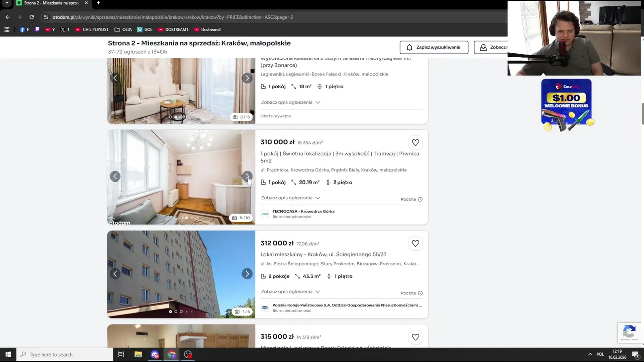The width and height of the screenshot is (644, 362).
Task: Open listing Lokal mieszkalny - Kraków, ul. Ściegiennego
Action: [324, 254]
